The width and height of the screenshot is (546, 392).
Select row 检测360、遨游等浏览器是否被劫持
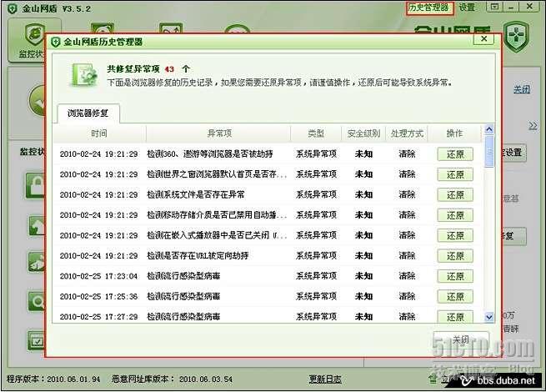(268, 154)
